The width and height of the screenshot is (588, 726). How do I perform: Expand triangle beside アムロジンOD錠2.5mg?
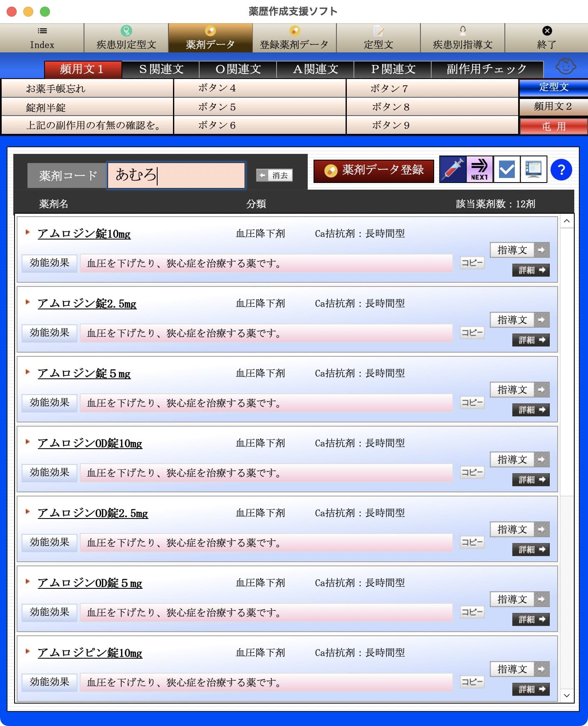(x=27, y=511)
